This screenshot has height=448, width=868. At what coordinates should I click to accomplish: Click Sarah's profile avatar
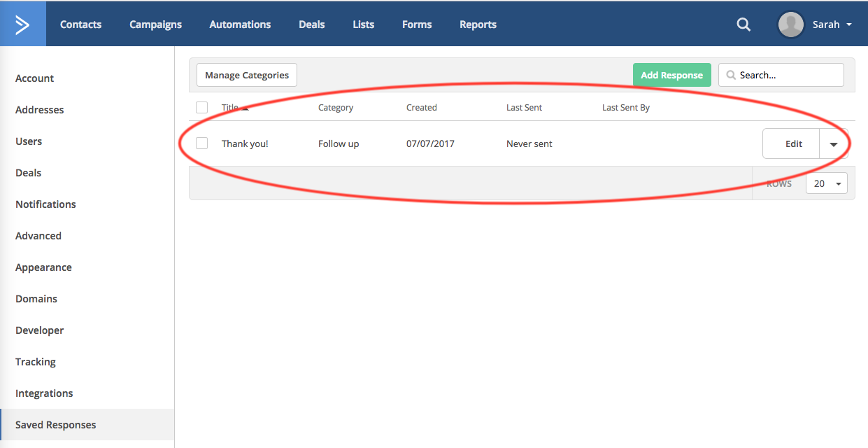tap(790, 24)
